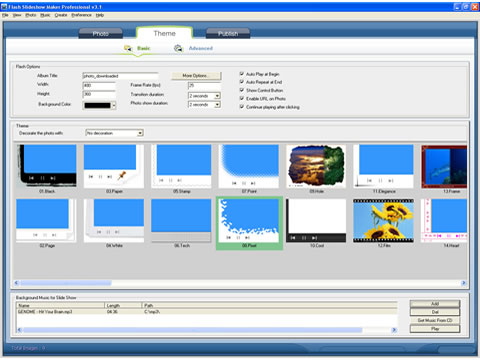
Task: Open the Create menu
Action: point(61,15)
